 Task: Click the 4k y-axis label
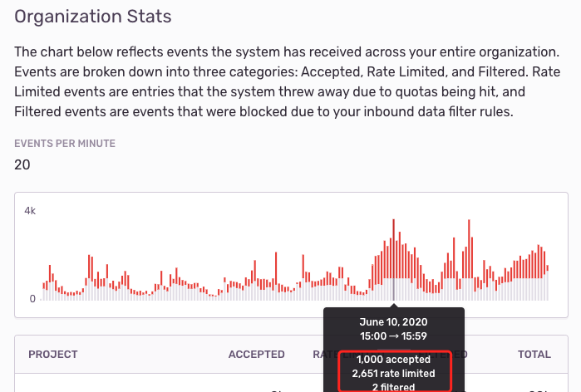(x=30, y=211)
